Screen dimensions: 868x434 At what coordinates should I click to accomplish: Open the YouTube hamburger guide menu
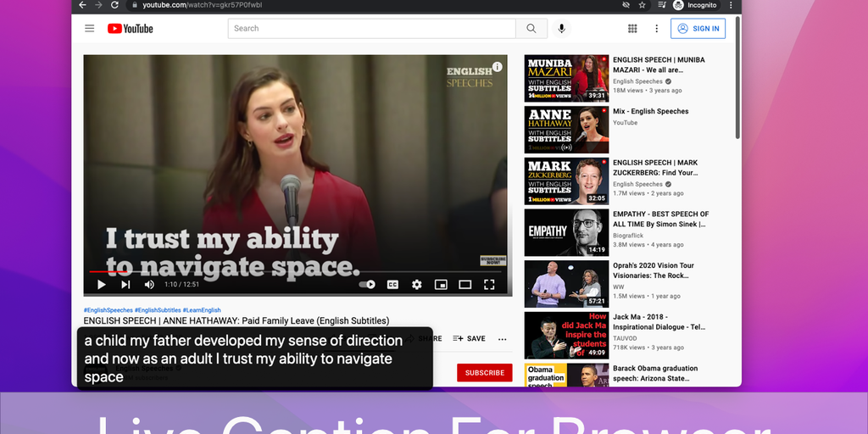[89, 29]
